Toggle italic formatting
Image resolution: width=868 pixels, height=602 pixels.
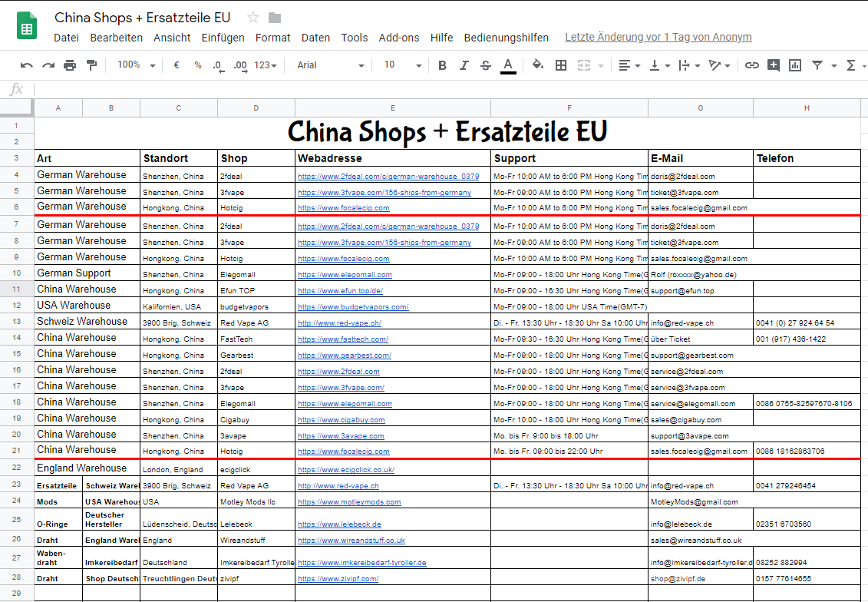point(464,65)
